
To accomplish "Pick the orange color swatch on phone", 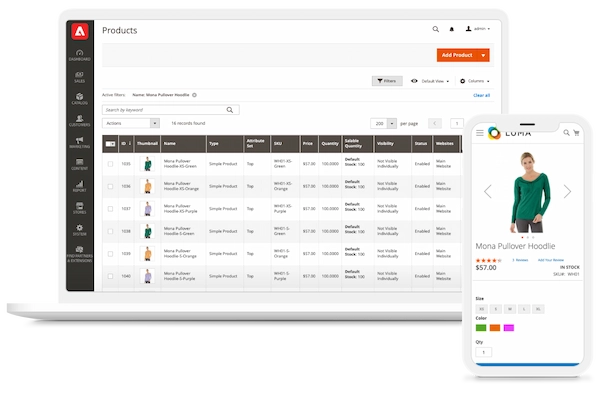I will coord(495,328).
